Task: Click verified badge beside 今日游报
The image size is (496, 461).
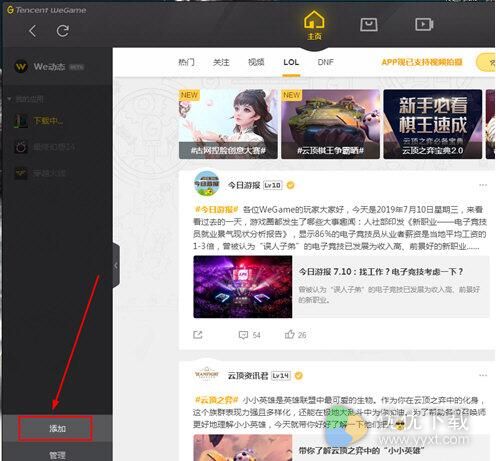Action: 291,185
